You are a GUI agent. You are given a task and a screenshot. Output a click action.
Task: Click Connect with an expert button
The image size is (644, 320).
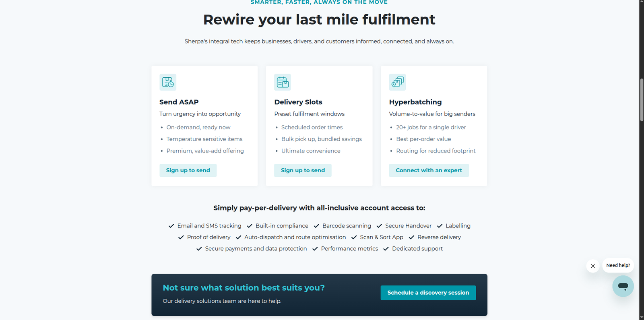(x=429, y=170)
